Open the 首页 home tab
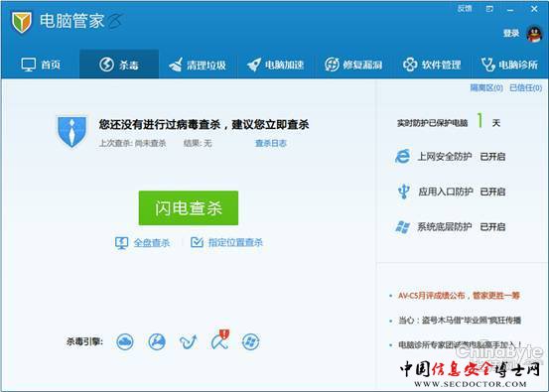This screenshot has height=392, width=549. (x=41, y=65)
